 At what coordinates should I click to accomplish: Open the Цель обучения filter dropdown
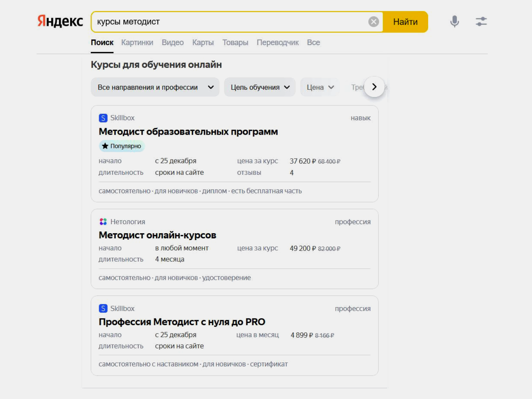[x=260, y=87]
